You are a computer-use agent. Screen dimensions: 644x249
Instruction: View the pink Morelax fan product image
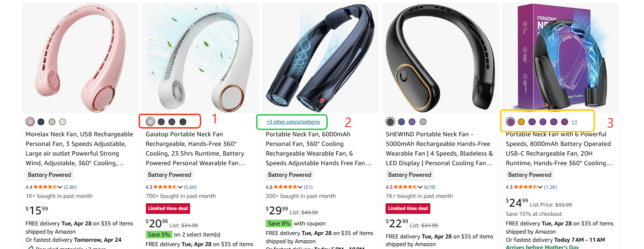(x=80, y=58)
